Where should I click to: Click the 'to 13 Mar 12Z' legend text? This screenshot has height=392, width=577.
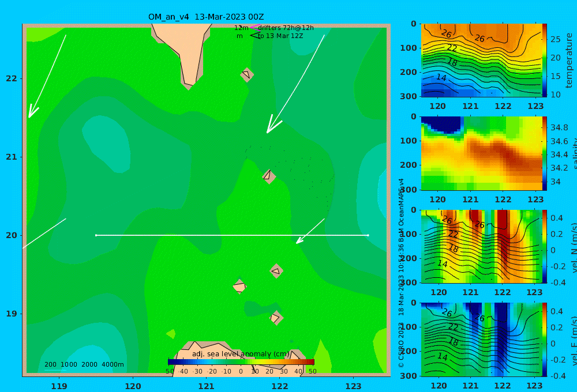click(x=280, y=36)
